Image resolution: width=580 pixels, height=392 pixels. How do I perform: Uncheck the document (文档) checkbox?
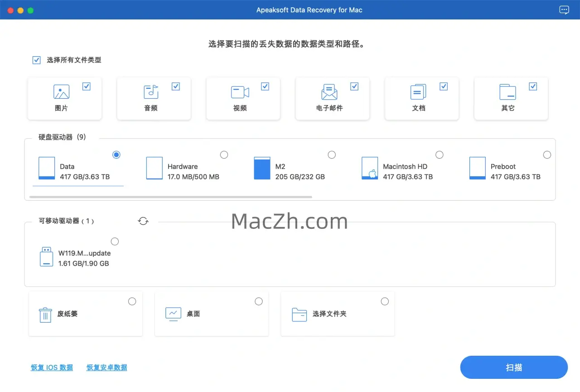tap(444, 87)
